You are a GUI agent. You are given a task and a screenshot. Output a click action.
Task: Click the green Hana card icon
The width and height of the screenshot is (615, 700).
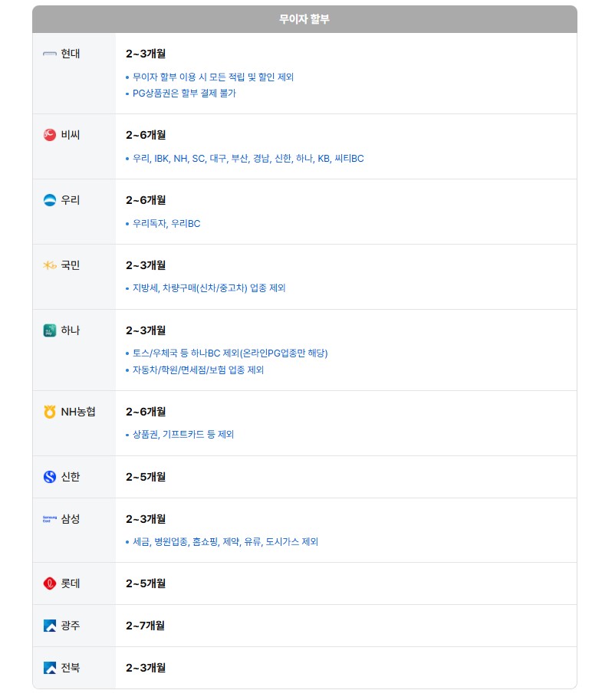(x=50, y=330)
